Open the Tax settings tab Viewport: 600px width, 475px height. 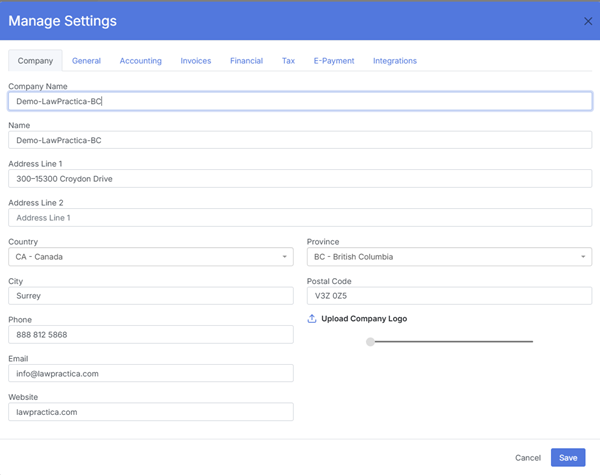[x=288, y=61]
